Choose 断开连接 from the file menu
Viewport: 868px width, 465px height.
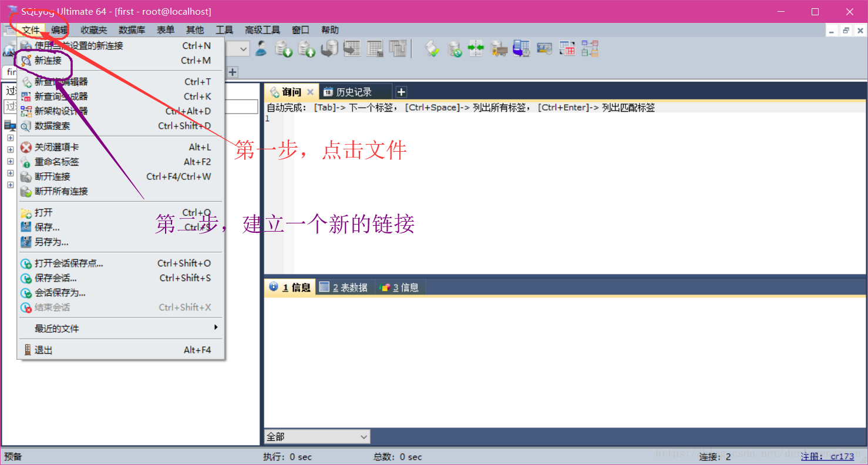121,176
